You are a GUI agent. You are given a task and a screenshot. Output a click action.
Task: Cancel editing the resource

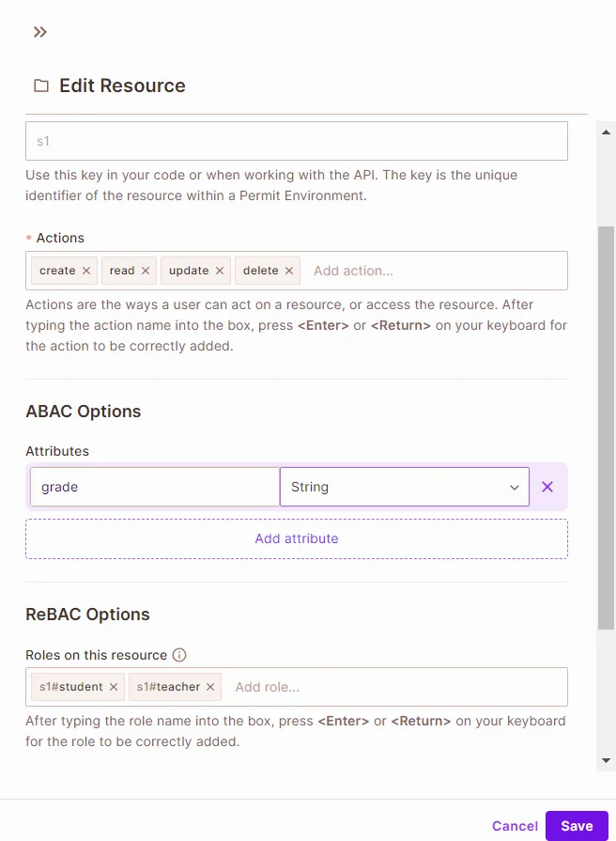click(x=515, y=826)
